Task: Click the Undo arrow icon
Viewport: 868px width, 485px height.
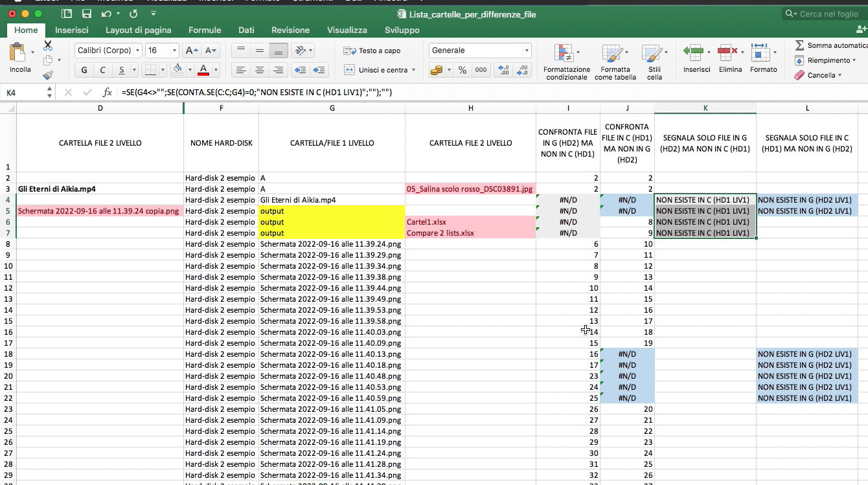Action: (106, 14)
